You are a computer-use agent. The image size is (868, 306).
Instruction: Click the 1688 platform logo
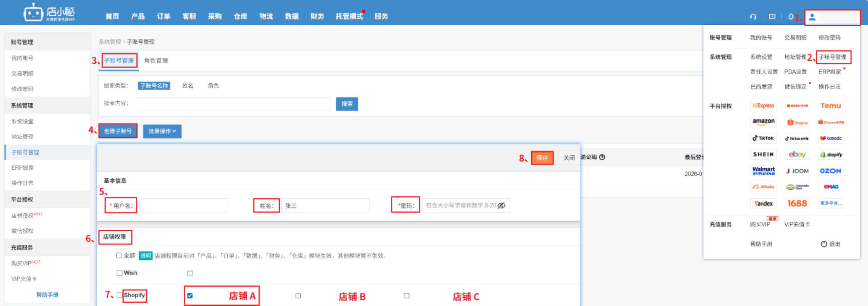[x=797, y=203]
